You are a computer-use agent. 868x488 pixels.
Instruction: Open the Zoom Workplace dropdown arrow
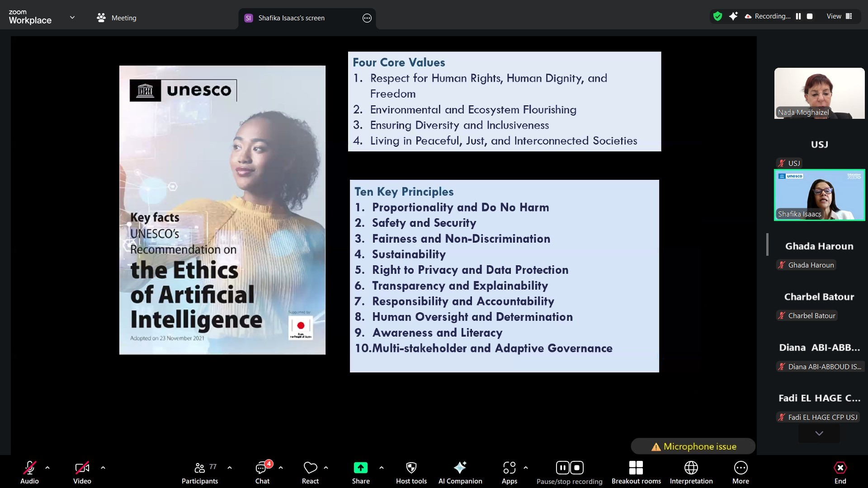[x=72, y=18]
